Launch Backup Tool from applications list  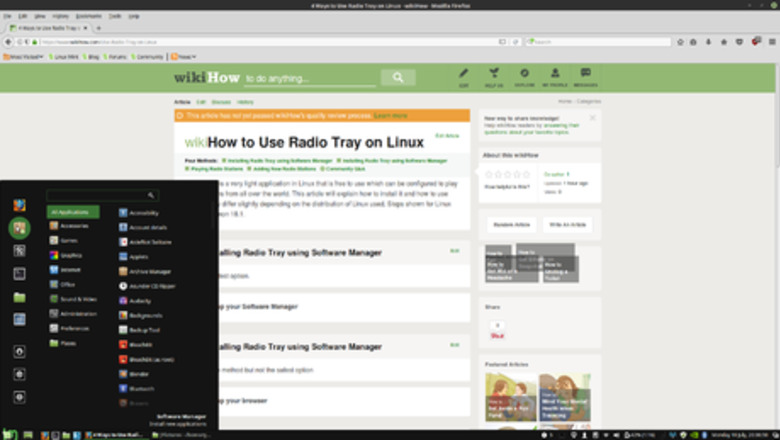tap(139, 330)
